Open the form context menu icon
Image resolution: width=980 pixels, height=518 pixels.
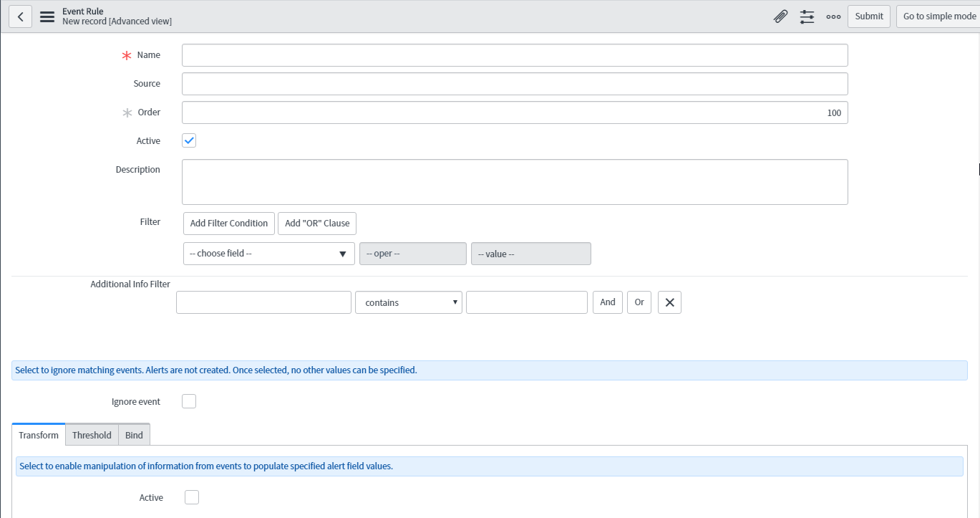47,16
